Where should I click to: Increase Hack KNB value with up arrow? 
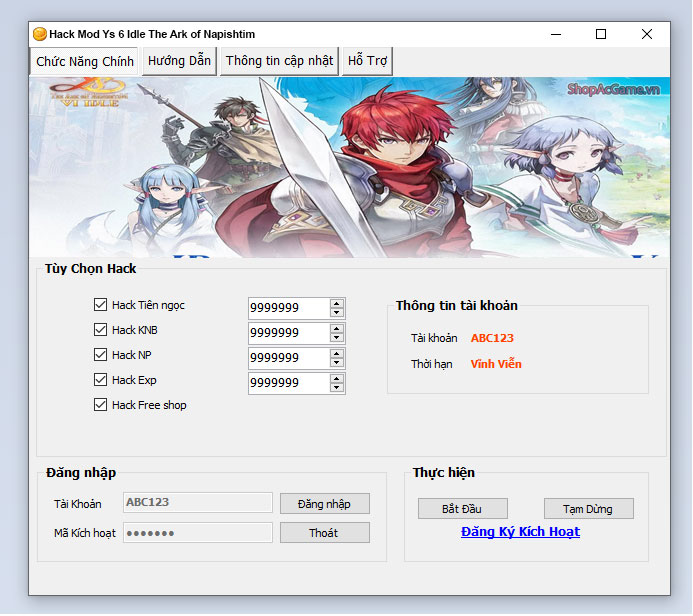coord(337,329)
